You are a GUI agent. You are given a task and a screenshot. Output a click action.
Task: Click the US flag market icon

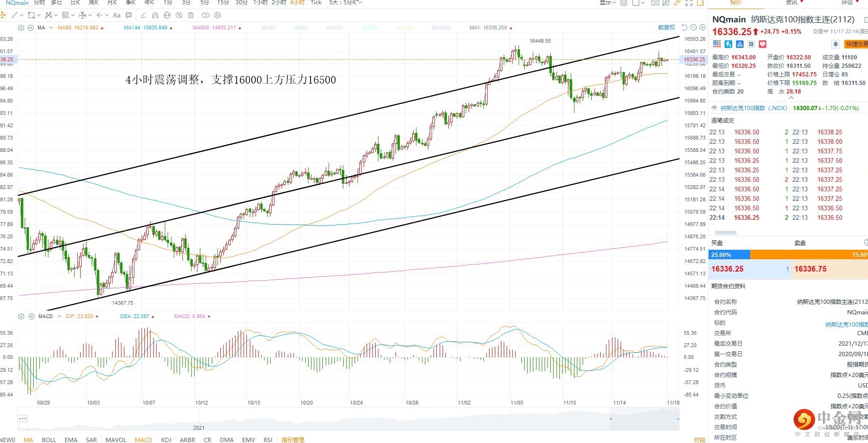tap(717, 44)
